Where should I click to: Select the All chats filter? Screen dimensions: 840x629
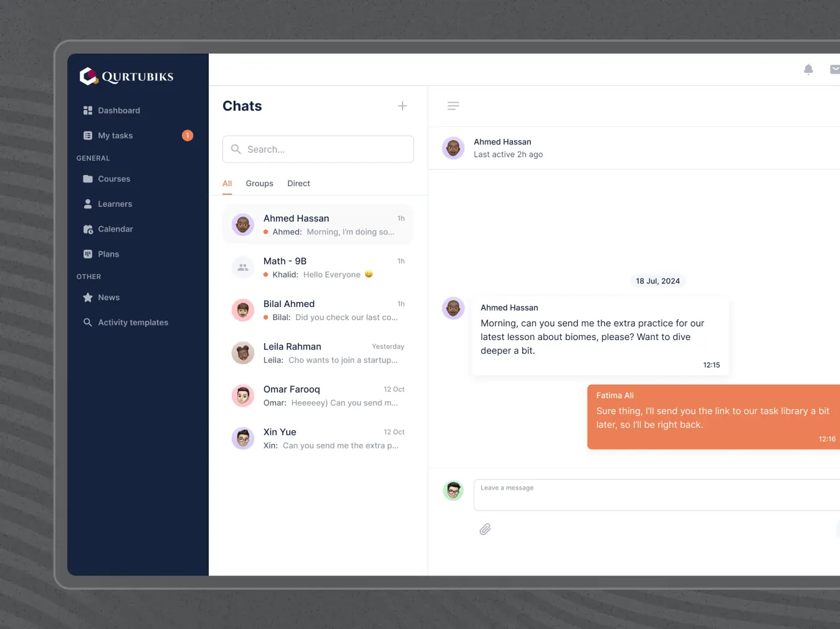pyautogui.click(x=227, y=183)
